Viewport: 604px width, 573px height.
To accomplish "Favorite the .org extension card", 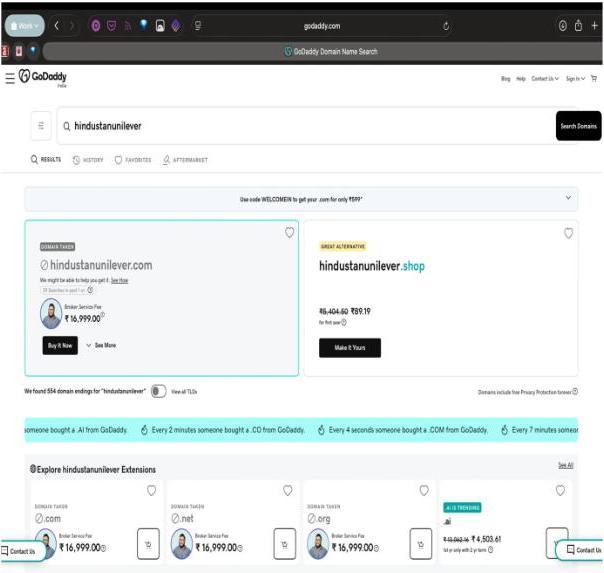I will (424, 490).
